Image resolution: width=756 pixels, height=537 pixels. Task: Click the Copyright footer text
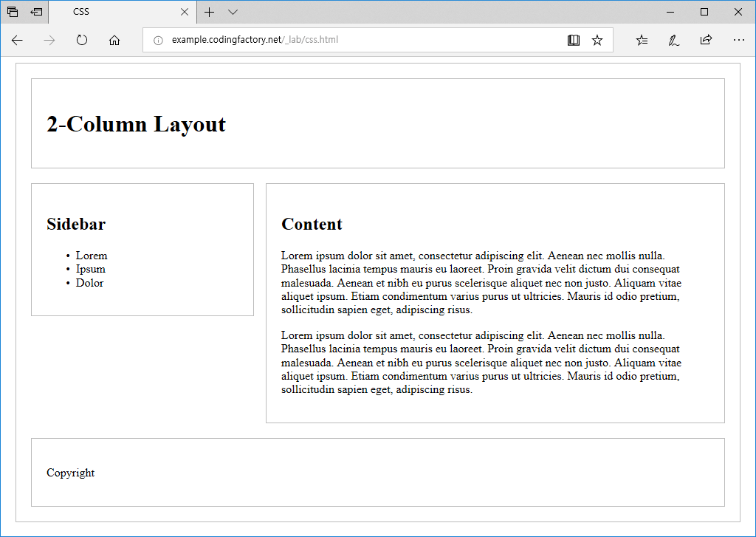[x=70, y=473]
